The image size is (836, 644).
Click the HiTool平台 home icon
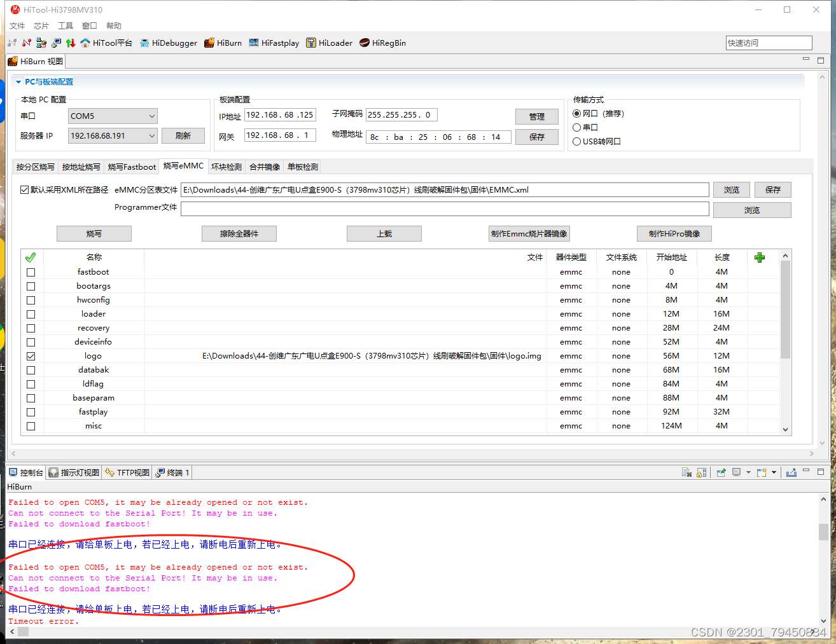pos(85,43)
